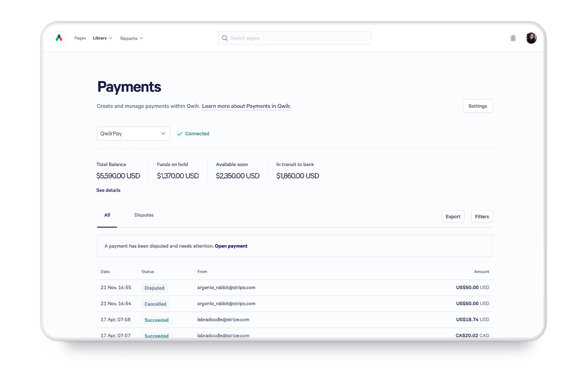This screenshot has width=588, height=374.
Task: Click the Qwilr logo icon
Action: click(59, 38)
